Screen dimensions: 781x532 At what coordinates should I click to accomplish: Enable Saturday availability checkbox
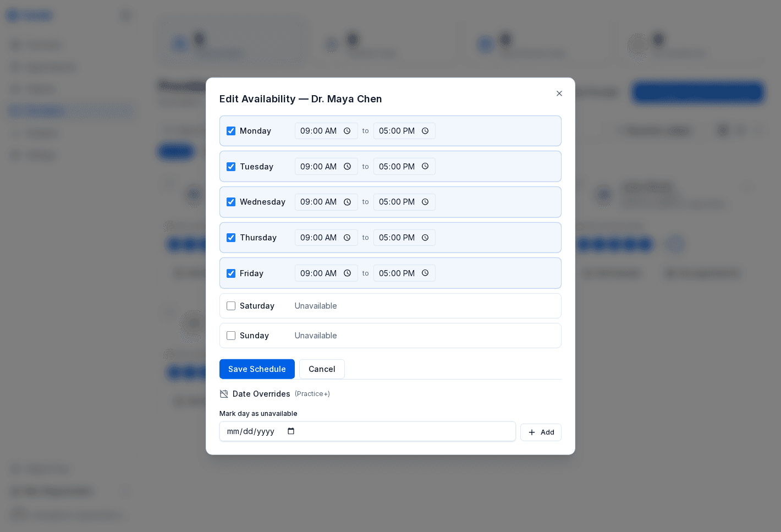(x=231, y=306)
